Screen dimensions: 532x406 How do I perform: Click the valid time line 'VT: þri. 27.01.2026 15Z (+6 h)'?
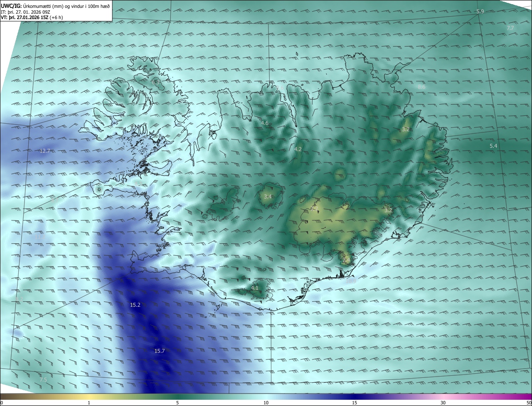32,17
